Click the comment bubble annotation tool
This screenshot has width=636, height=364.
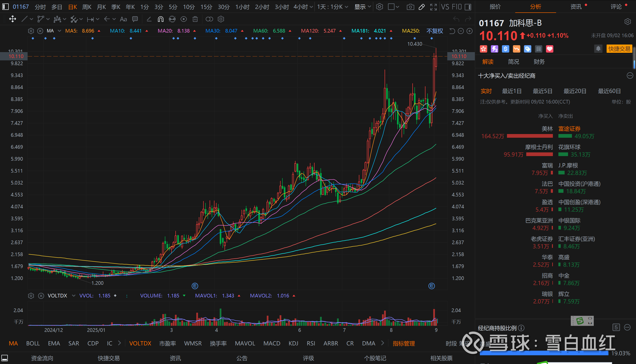click(135, 19)
